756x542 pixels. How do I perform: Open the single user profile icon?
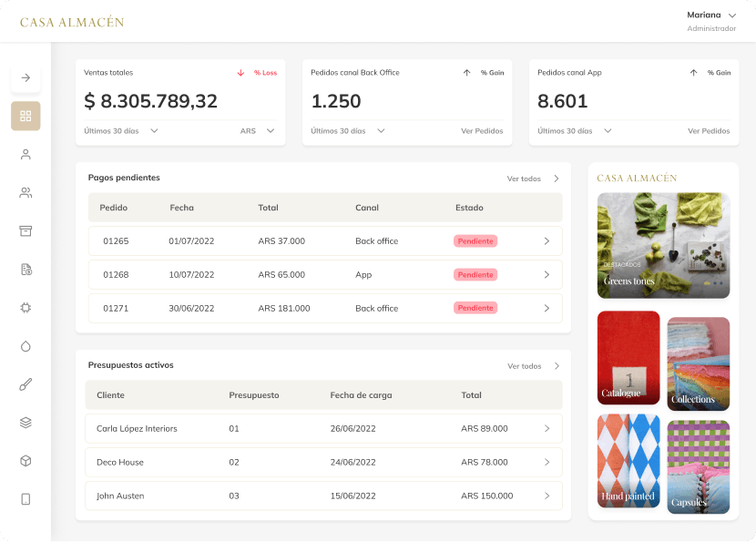[26, 154]
